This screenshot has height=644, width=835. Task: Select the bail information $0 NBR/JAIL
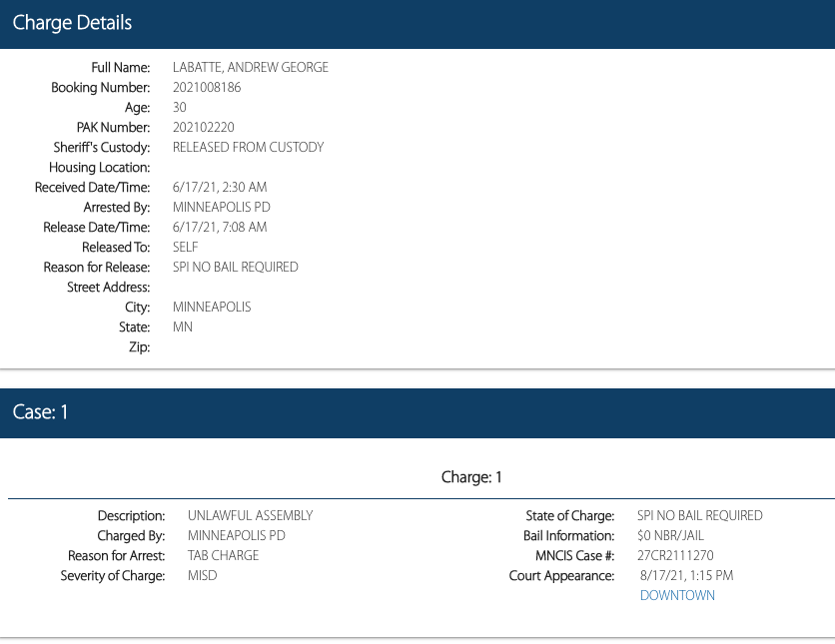670,535
